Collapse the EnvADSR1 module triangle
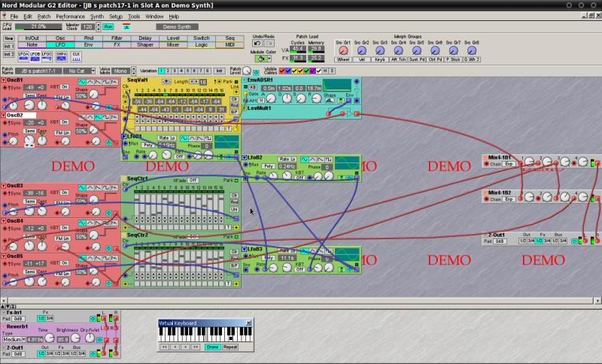 (244, 80)
